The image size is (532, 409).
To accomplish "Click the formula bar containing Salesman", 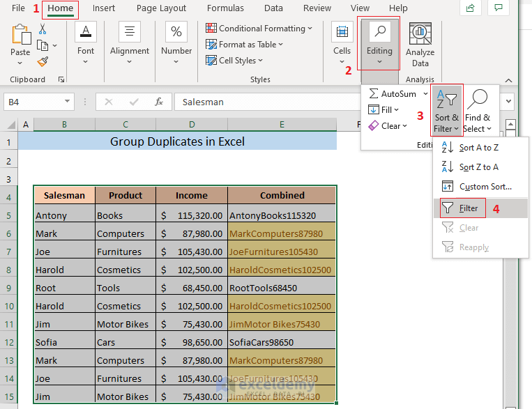I will [268, 102].
